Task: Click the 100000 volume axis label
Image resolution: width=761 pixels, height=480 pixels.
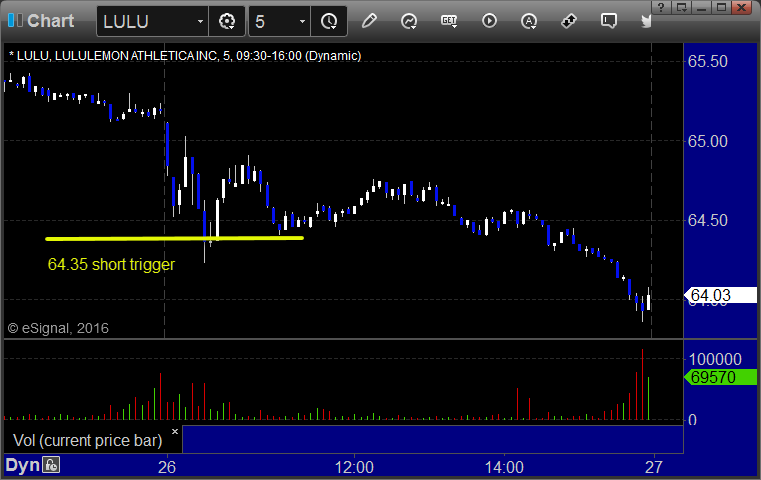Action: tap(715, 359)
